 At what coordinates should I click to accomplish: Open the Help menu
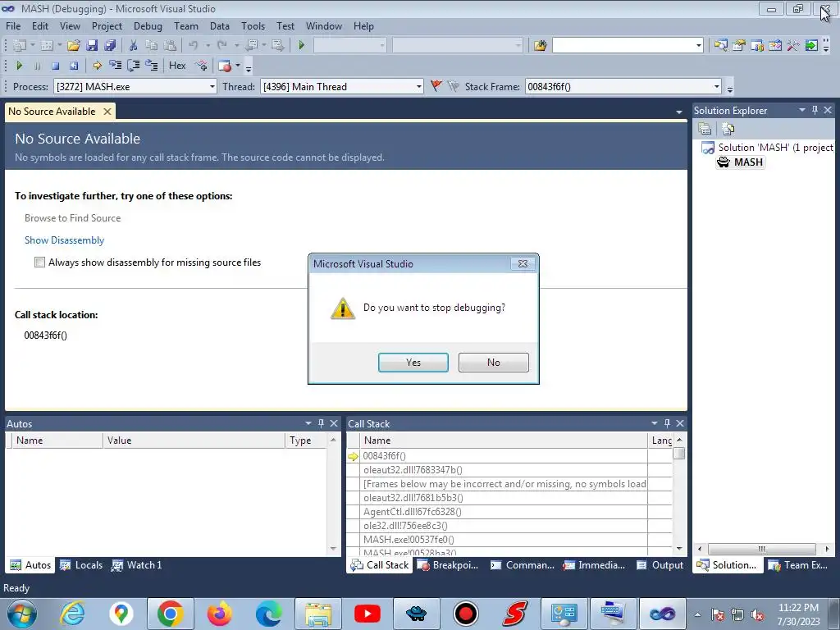point(363,25)
